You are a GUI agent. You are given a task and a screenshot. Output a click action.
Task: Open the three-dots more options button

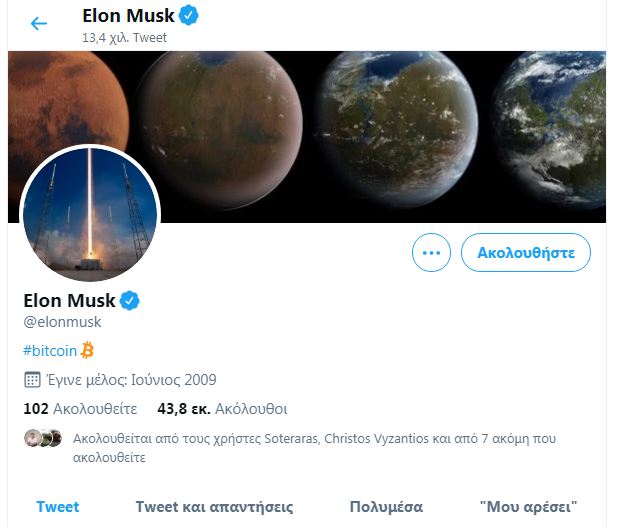tap(431, 253)
